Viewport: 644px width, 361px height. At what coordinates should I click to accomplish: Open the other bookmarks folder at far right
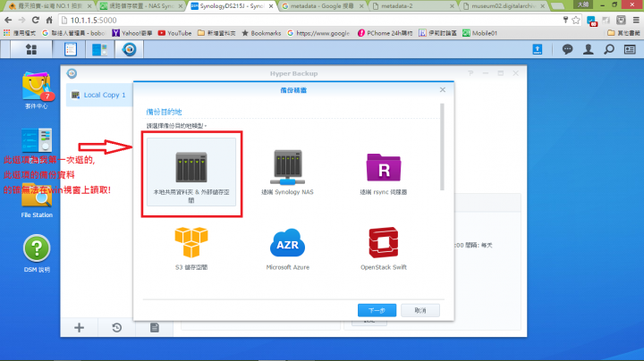(623, 33)
